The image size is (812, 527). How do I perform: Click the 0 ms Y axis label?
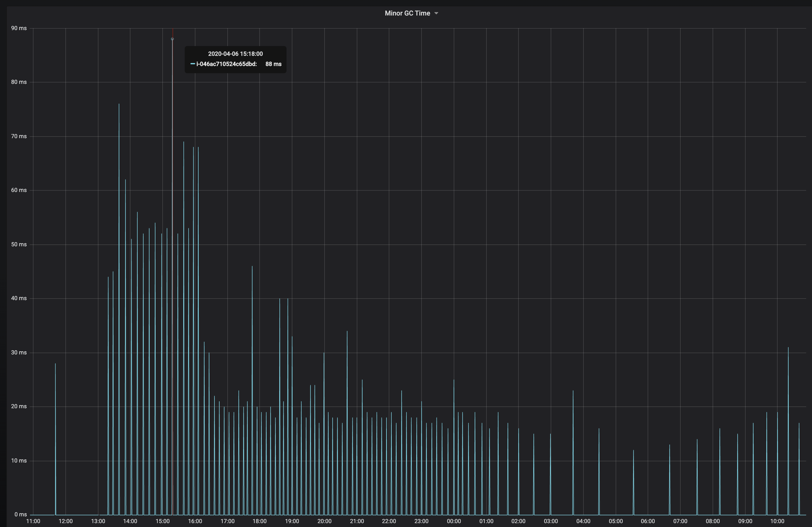(20, 514)
